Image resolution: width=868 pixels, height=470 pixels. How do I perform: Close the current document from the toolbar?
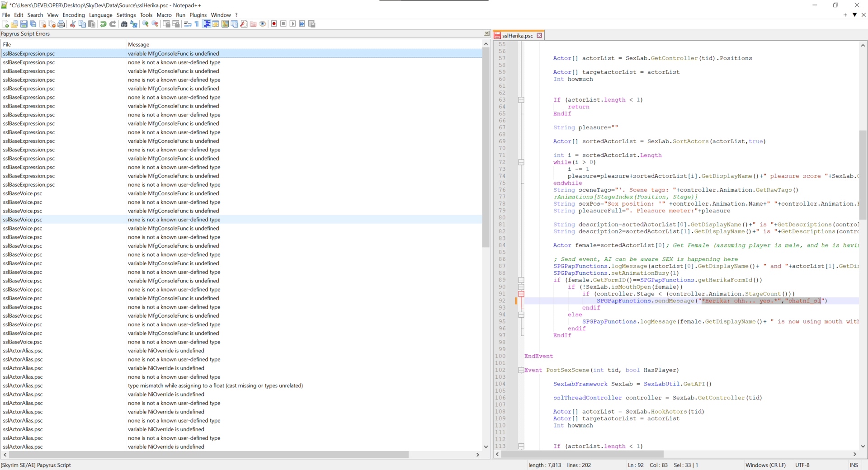pos(42,23)
